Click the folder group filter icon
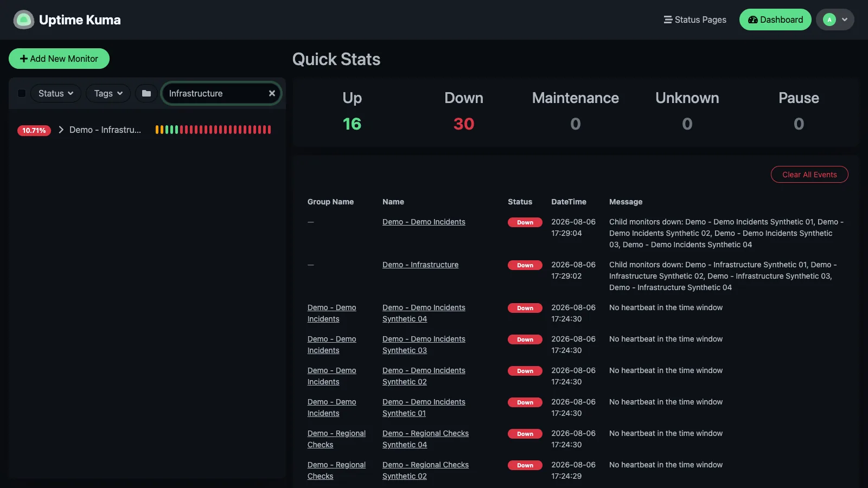 (146, 93)
